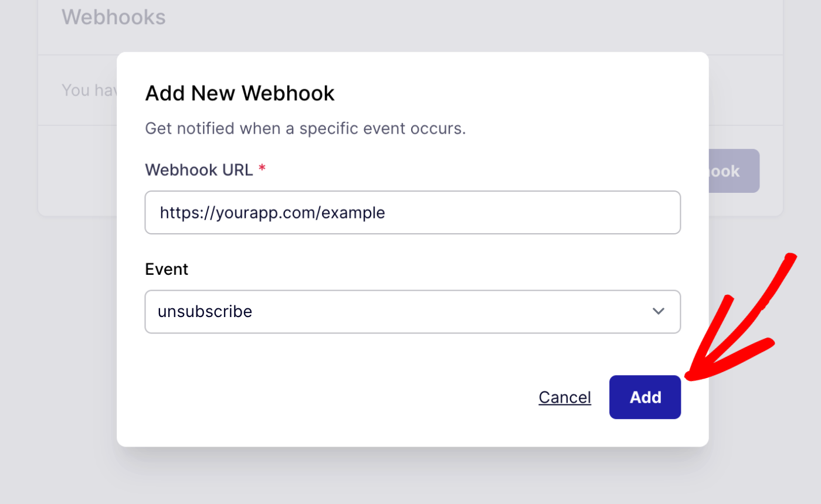Click the dropdown arrow beside unsubscribe

coord(659,311)
